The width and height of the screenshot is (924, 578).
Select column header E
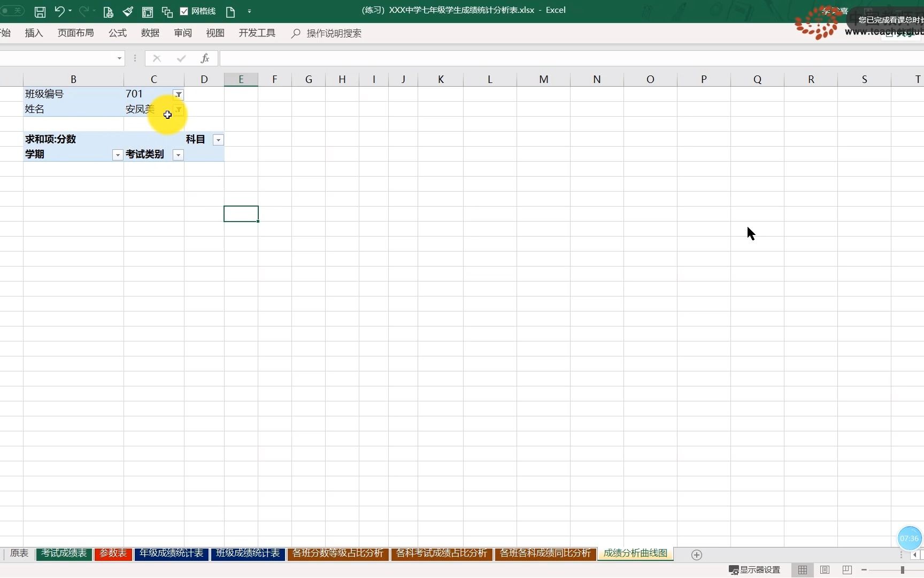point(241,79)
